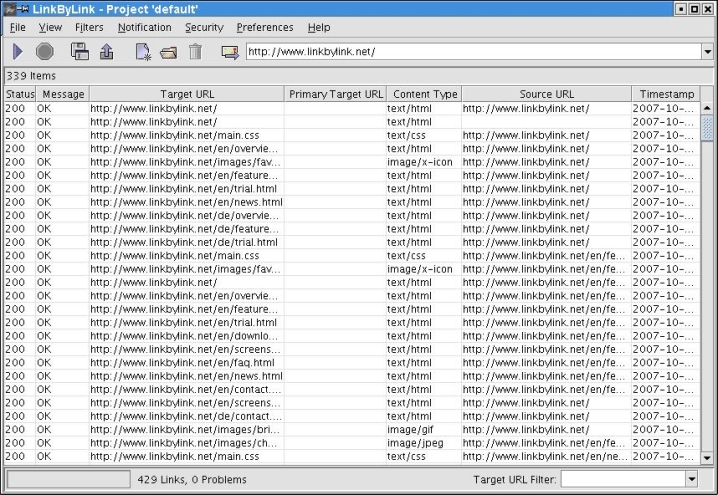Open the Target URL Filter dropdown
718x495 pixels.
pos(691,480)
